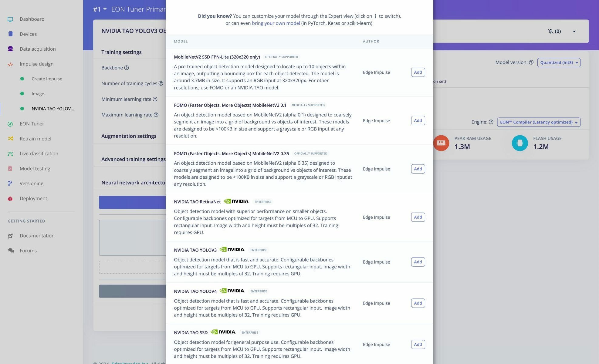Screen dimensions: 599x364
Task: Click the Peak RAM usage icon
Action: coord(441,143)
